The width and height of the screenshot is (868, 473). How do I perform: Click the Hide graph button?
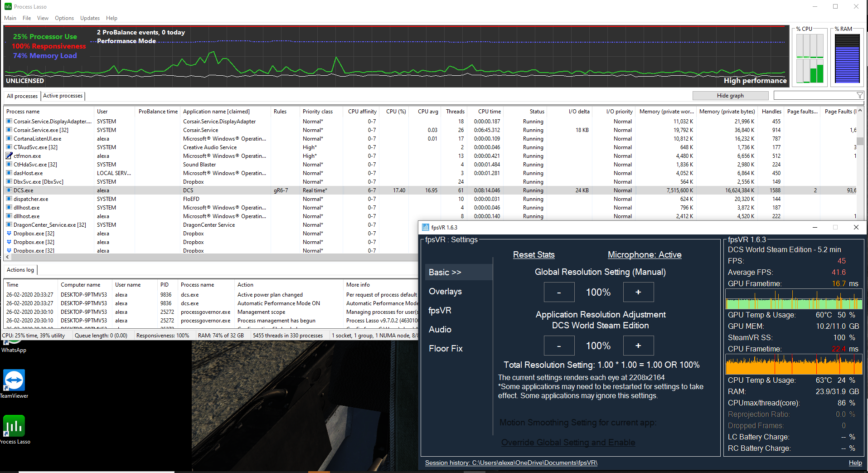pos(730,96)
